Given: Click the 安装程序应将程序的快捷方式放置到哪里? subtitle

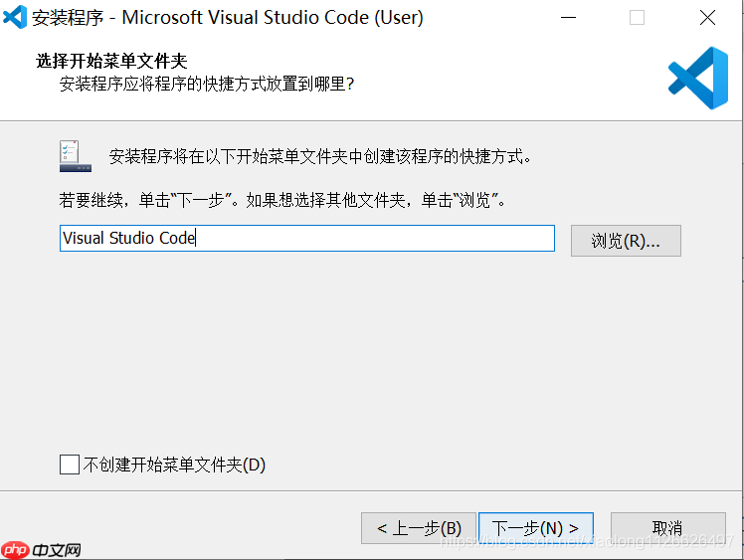Looking at the screenshot, I should coord(207,84).
